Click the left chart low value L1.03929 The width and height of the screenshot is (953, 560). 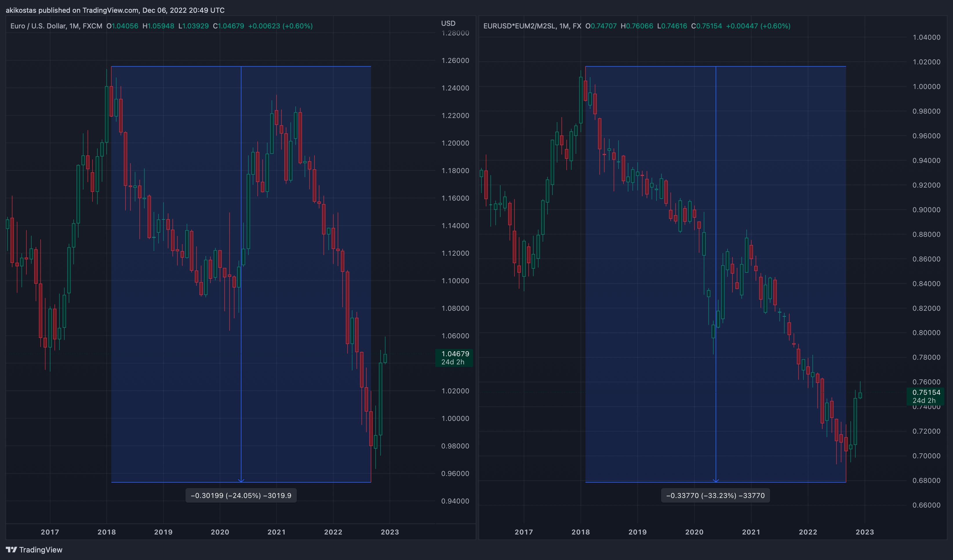pos(194,26)
